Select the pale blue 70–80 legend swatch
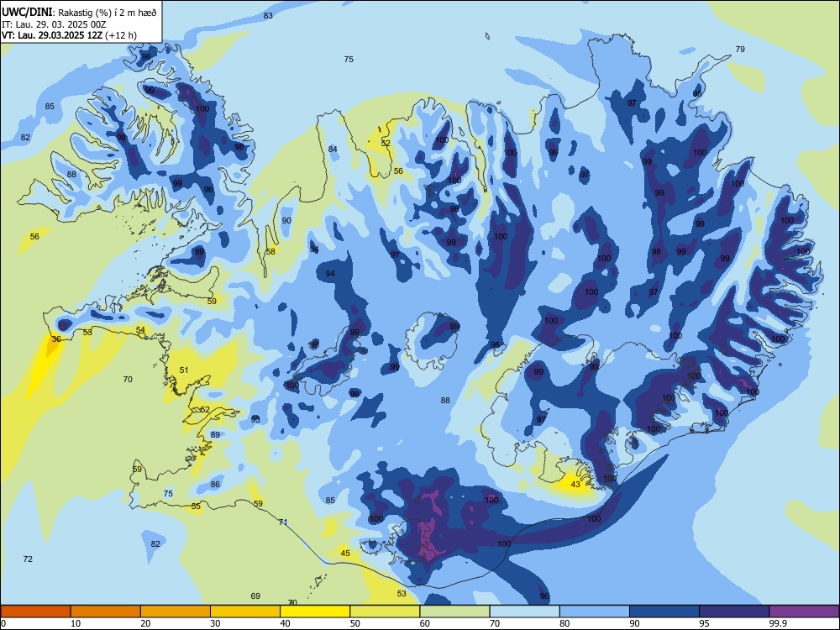Viewport: 840px width, 630px height. click(x=524, y=612)
